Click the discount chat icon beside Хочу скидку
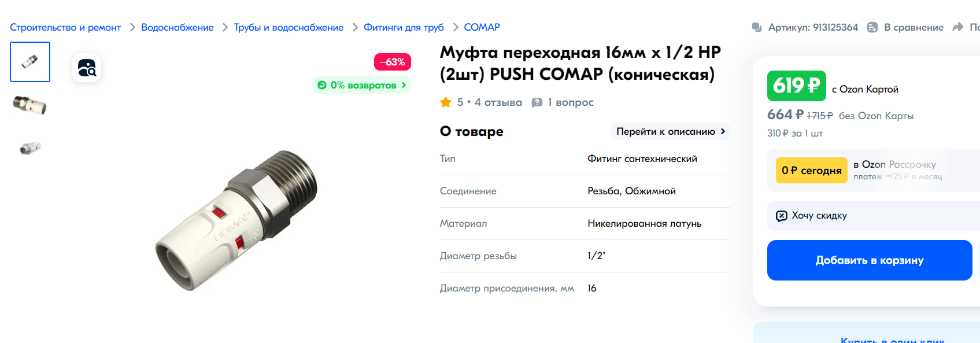The height and width of the screenshot is (343, 980). pyautogui.click(x=781, y=216)
